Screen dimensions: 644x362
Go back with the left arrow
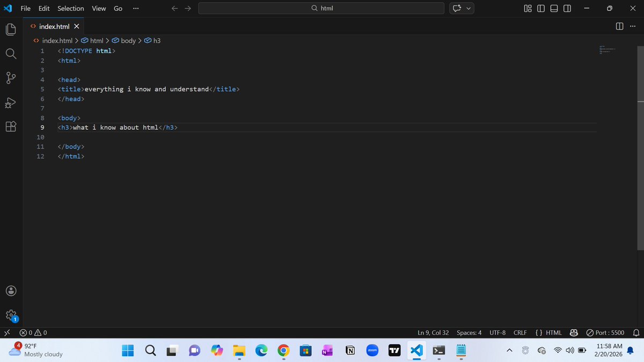click(x=174, y=9)
